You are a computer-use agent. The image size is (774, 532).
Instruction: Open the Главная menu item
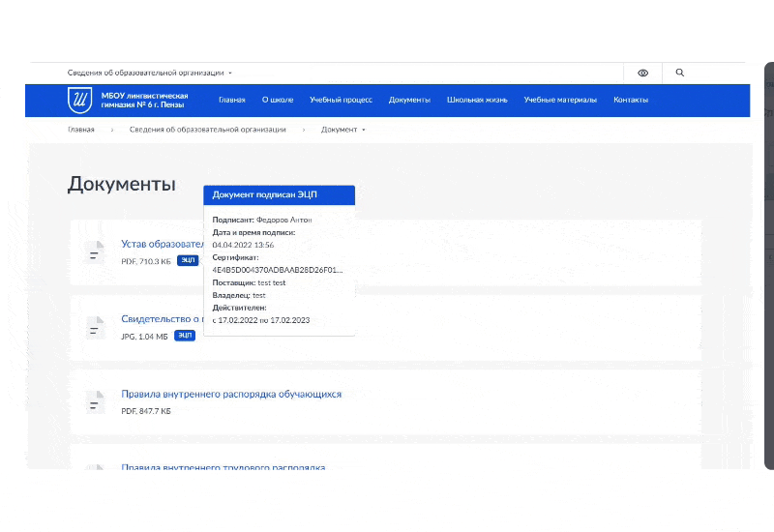[x=232, y=100]
